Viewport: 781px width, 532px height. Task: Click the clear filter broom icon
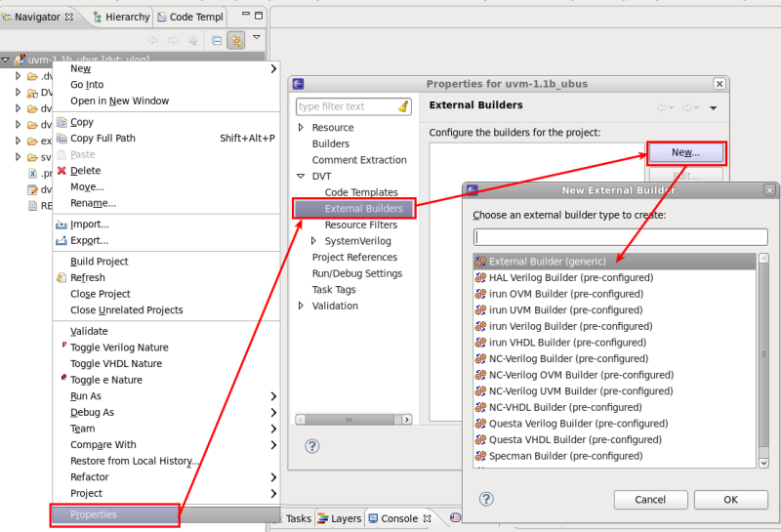pyautogui.click(x=403, y=106)
